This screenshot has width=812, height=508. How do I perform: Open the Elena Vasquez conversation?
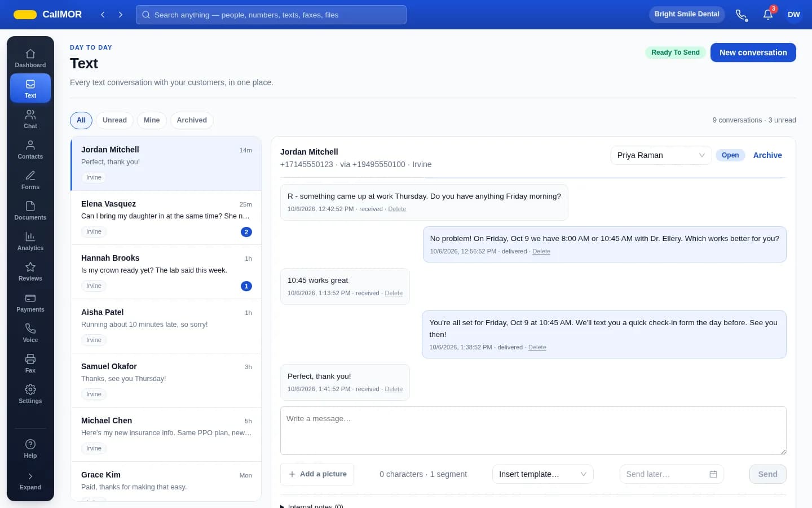pos(166,218)
